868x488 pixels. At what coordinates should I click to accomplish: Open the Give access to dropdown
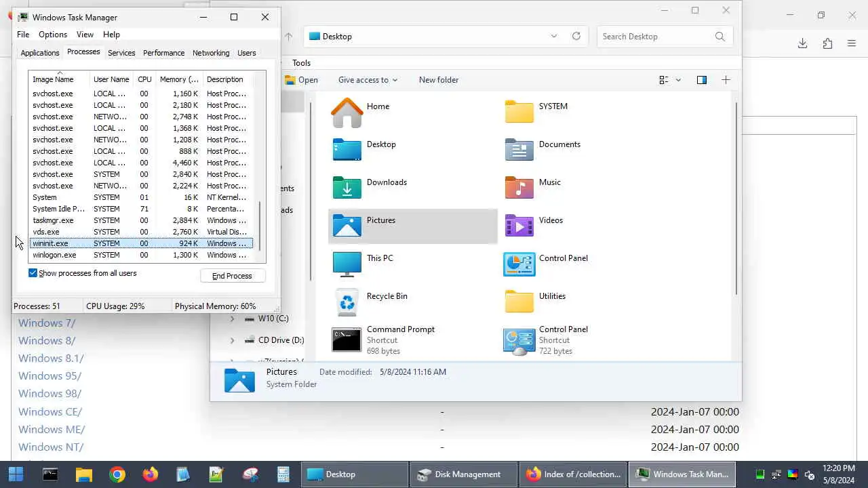[368, 80]
